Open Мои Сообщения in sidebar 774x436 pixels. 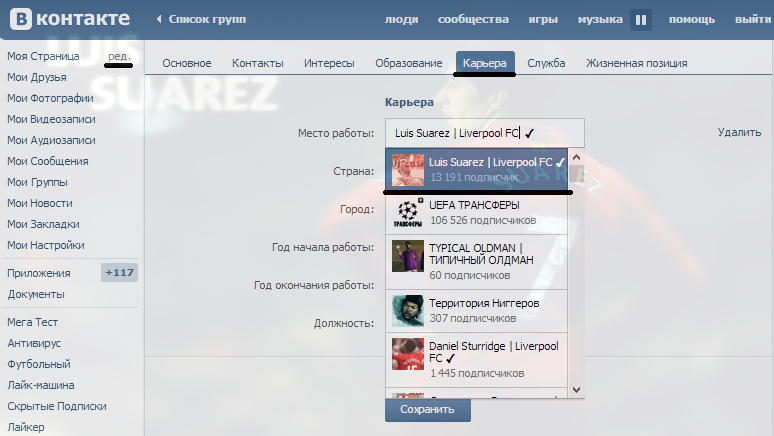47,161
